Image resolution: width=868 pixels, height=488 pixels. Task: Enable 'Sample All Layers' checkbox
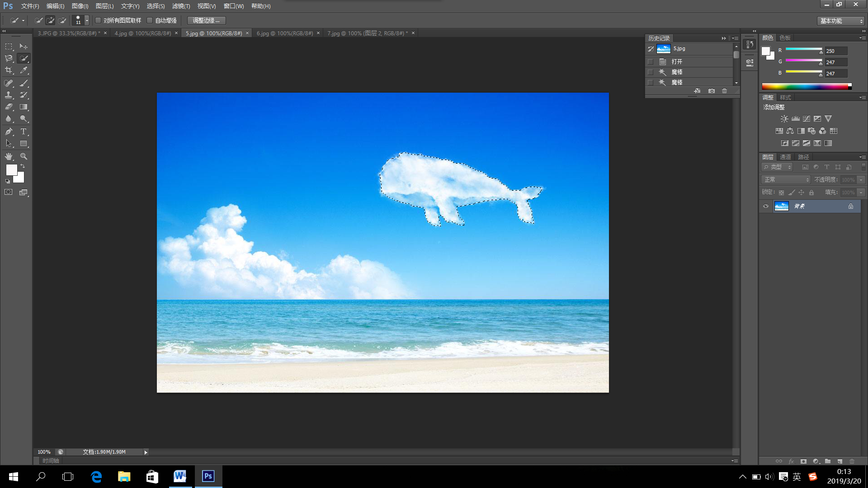tap(98, 20)
